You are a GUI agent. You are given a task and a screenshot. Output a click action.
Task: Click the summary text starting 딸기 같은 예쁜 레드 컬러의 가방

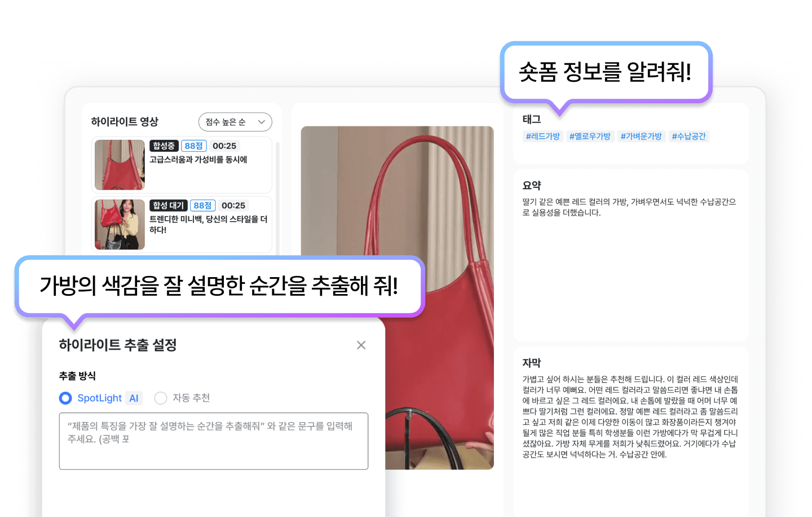(x=629, y=207)
